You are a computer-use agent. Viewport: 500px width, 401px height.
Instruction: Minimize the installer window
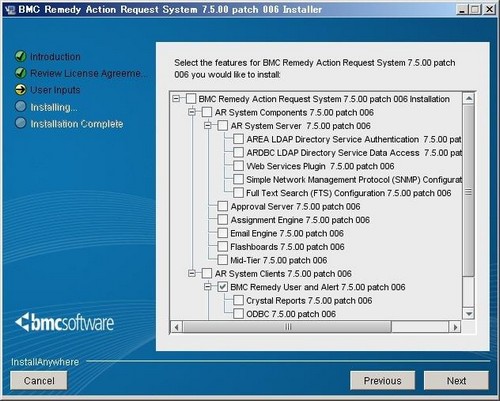[462, 9]
